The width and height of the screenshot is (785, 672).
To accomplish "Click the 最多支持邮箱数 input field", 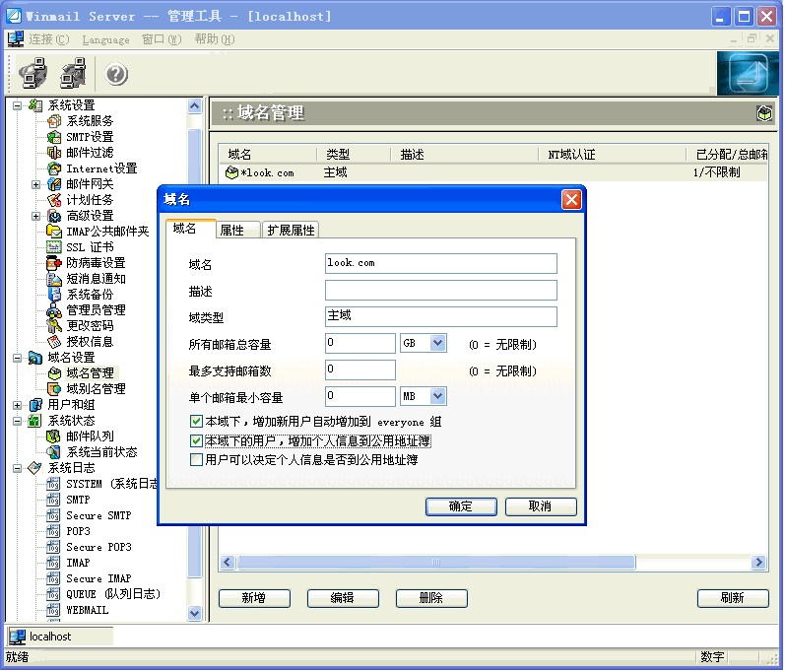I will pyautogui.click(x=360, y=370).
